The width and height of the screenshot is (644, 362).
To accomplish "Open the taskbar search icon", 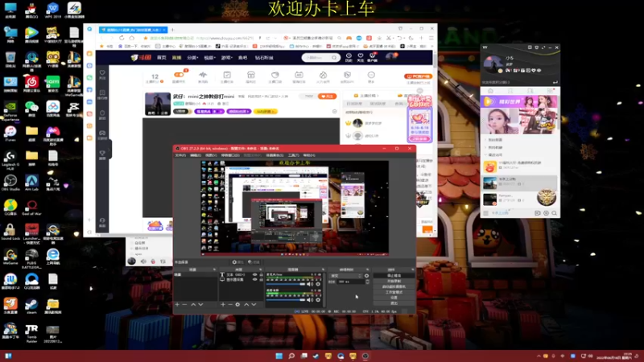I will point(291,356).
